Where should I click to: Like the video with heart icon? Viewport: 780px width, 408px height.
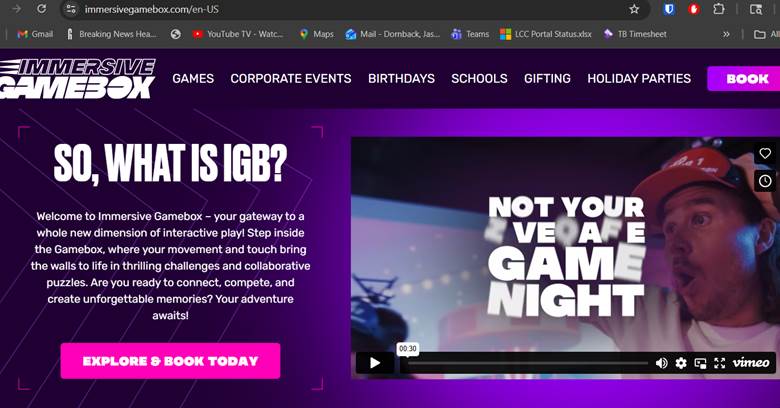[x=765, y=153]
